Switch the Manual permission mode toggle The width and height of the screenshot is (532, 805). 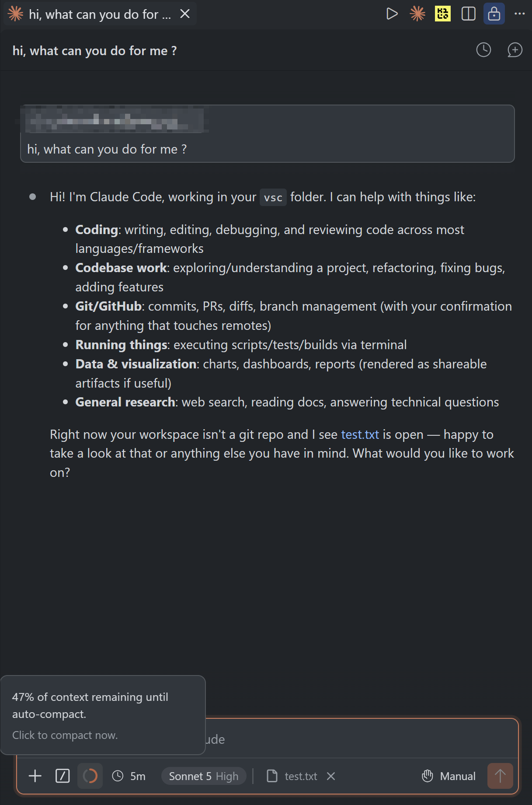coord(449,776)
